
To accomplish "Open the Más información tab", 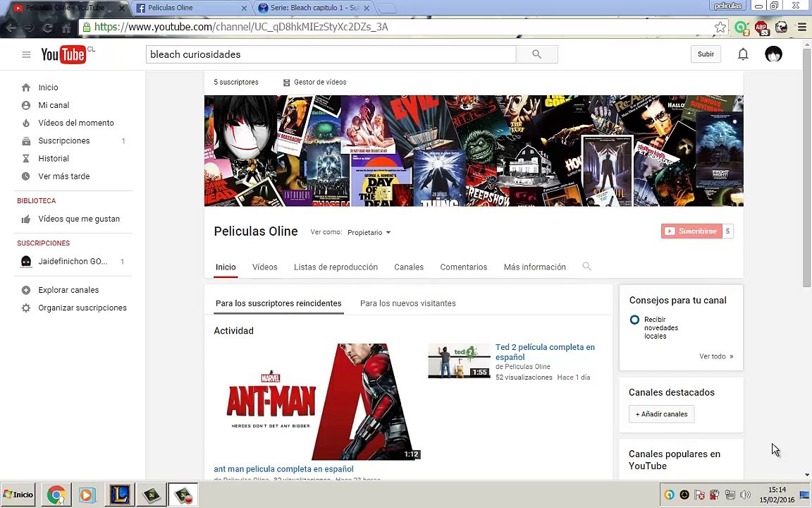I will 534,267.
